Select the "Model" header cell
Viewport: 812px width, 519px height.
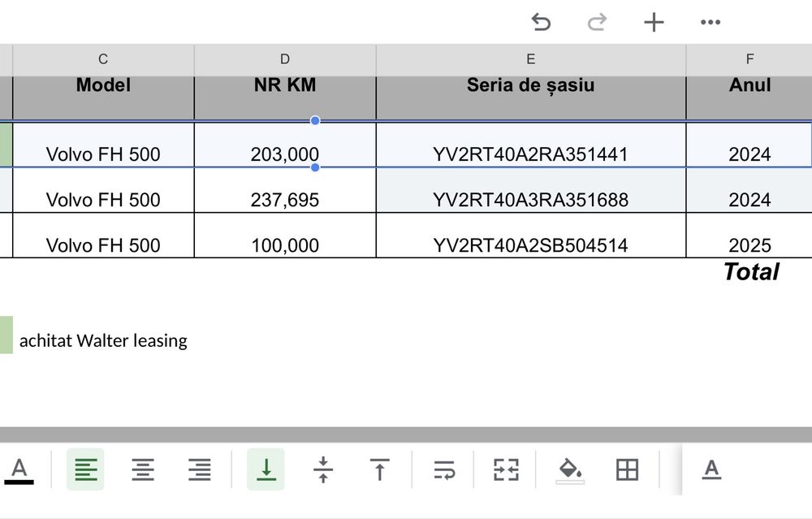pyautogui.click(x=103, y=97)
